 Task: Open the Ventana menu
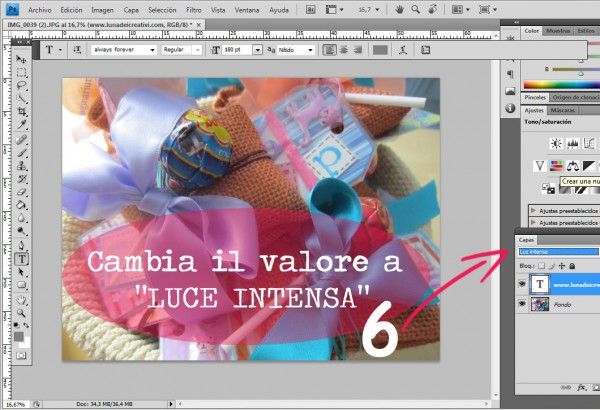[247, 10]
